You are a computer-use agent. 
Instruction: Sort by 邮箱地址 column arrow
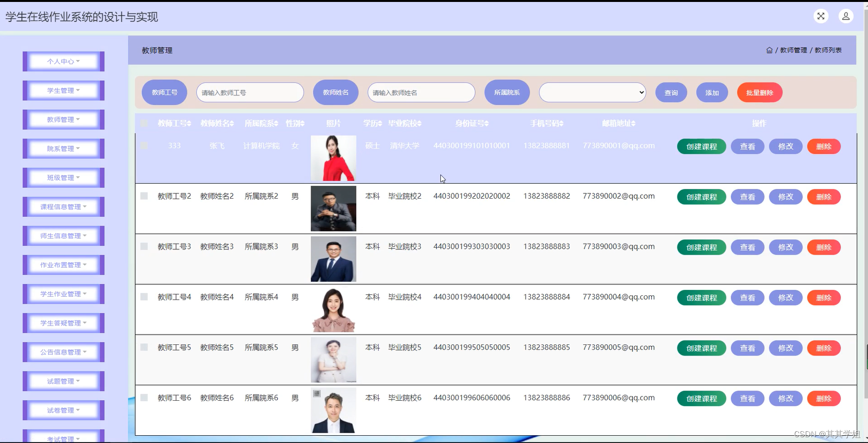click(x=633, y=123)
